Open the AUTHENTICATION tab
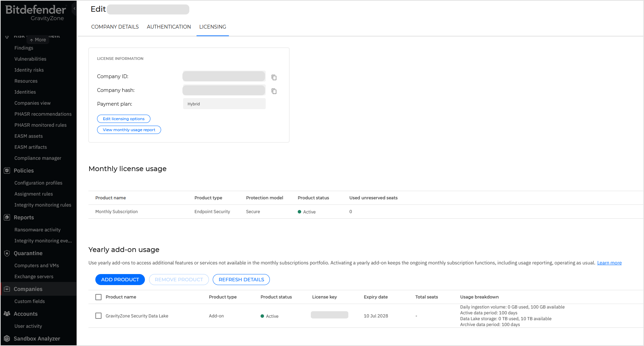The image size is (644, 346). pos(169,27)
